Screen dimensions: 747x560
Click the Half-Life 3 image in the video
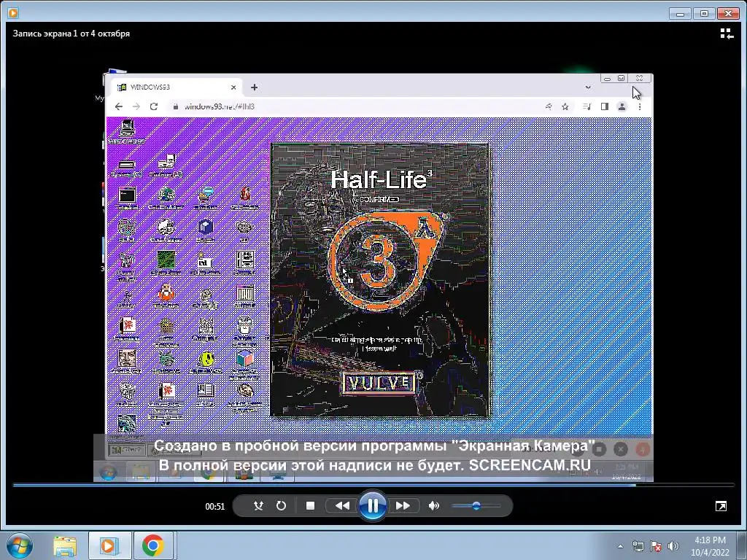coord(379,279)
